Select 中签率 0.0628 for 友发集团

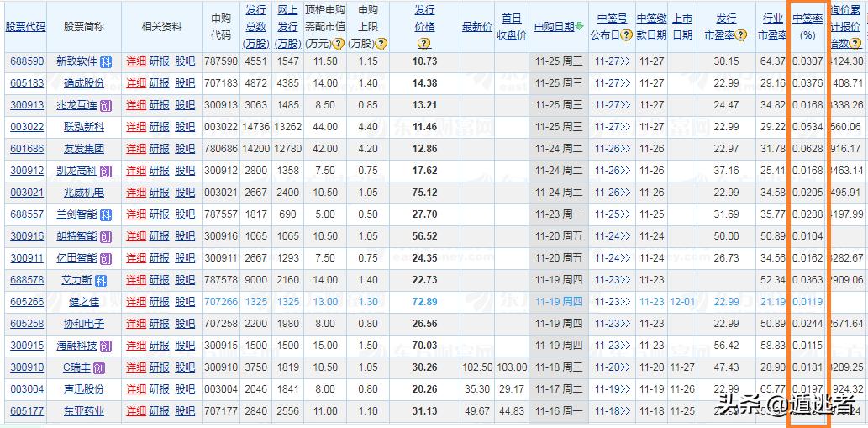coord(808,150)
